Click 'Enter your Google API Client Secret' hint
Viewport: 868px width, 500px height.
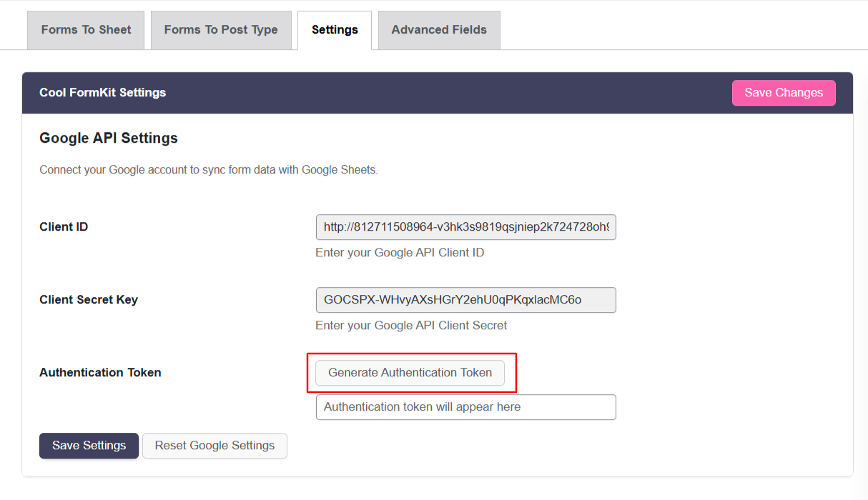[411, 326]
